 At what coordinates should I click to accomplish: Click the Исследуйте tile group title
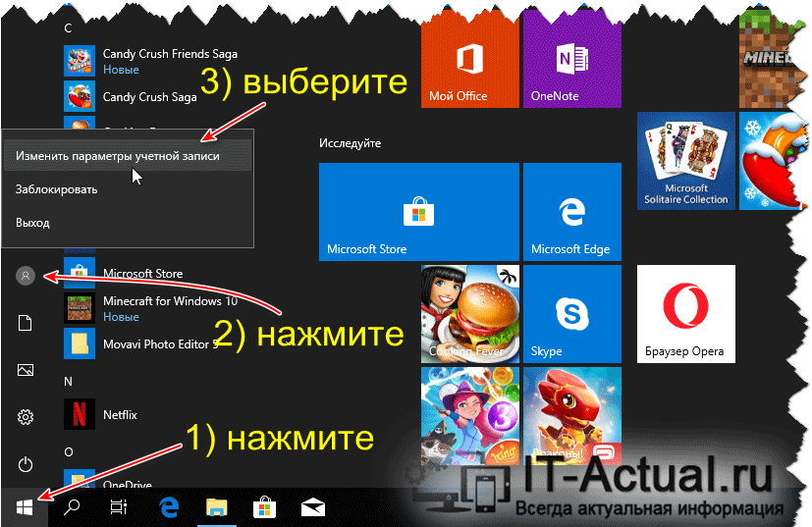point(351,143)
